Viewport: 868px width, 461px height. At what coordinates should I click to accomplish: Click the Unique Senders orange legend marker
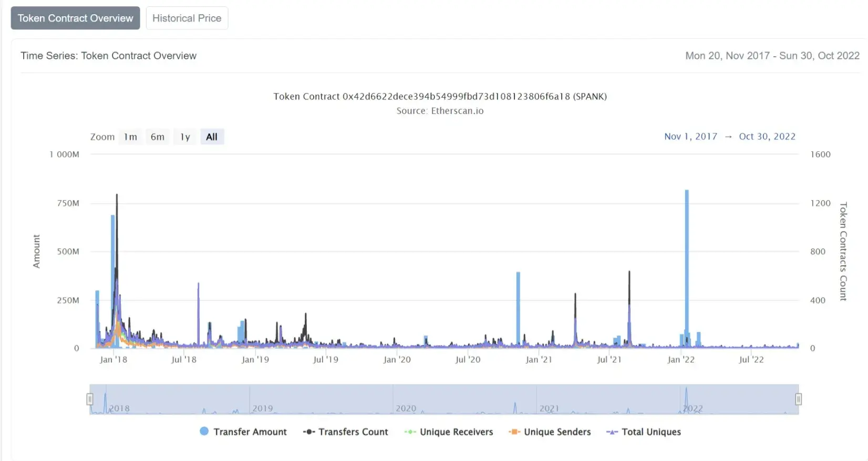(x=514, y=432)
